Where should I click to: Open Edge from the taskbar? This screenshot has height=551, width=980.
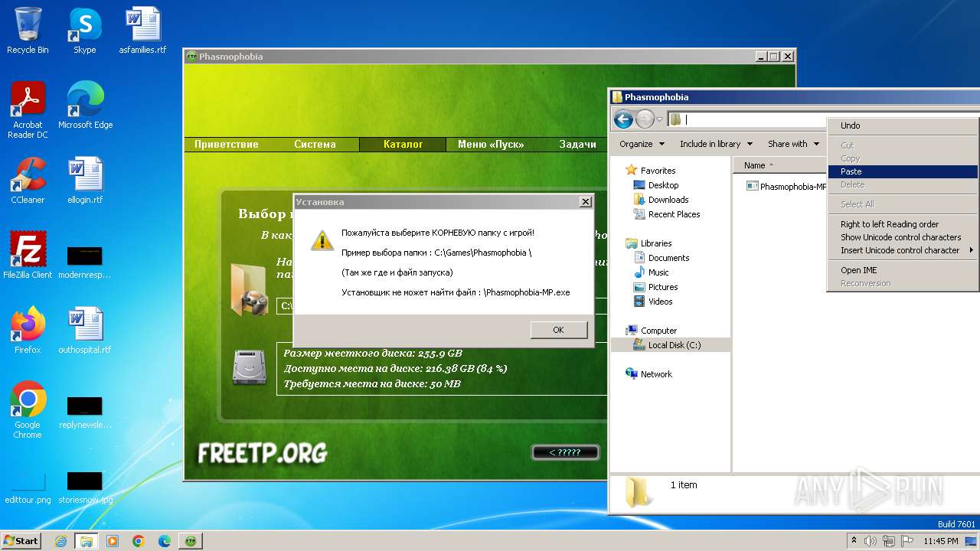point(165,541)
